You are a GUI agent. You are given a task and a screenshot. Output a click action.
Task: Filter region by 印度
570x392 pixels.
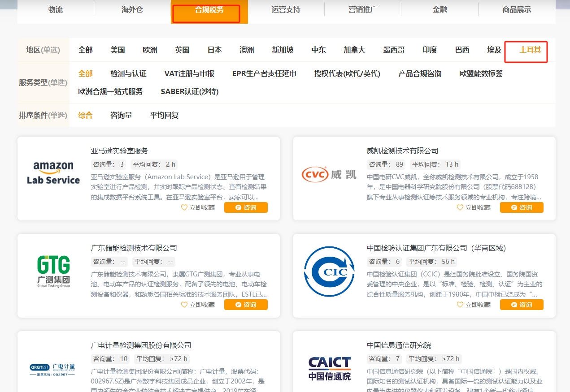coord(430,50)
